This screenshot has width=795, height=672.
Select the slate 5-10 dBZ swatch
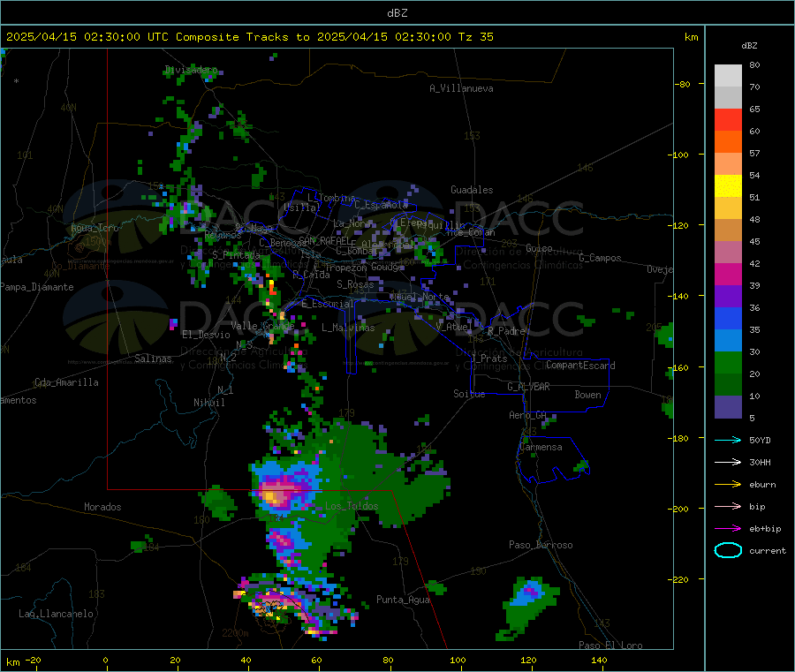tap(728, 407)
